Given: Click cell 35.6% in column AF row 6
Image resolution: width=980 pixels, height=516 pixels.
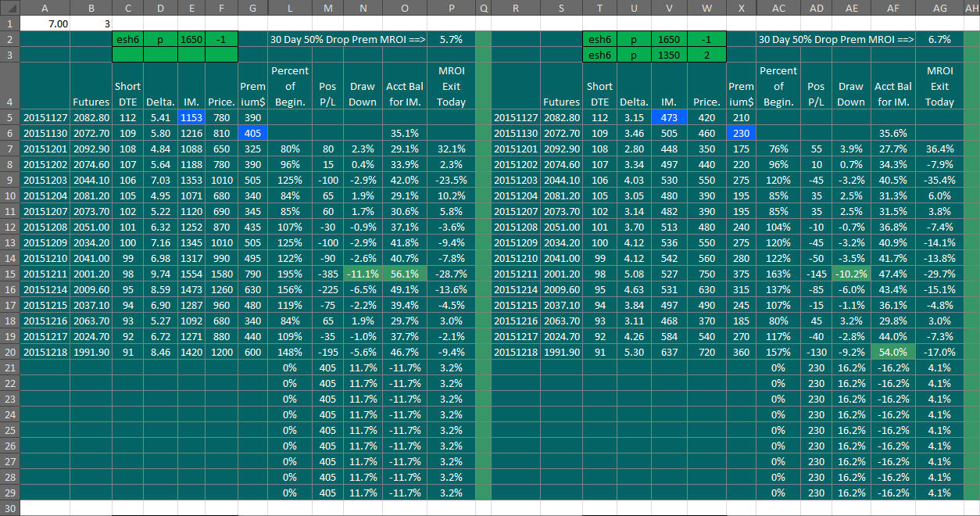Looking at the screenshot, I should click(893, 133).
